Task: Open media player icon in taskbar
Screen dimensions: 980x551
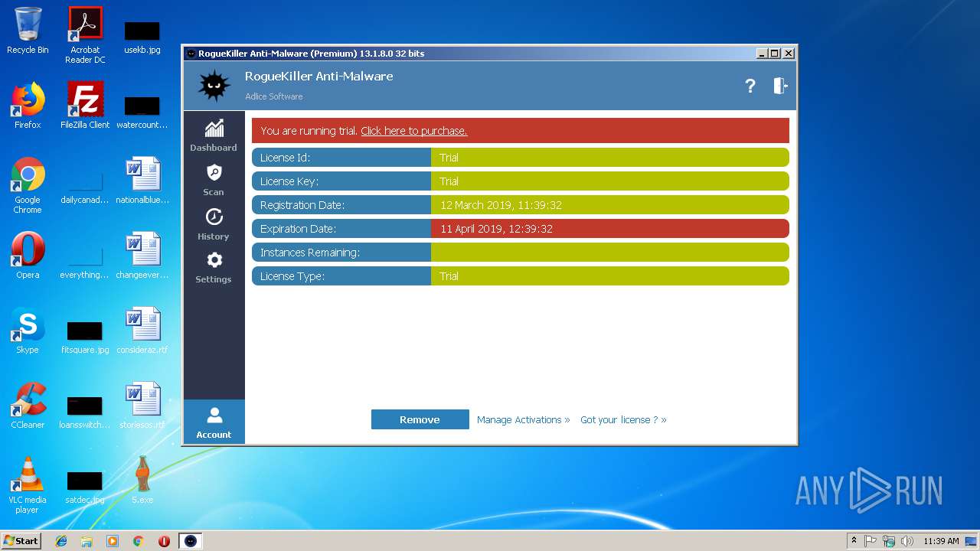Action: click(x=113, y=541)
